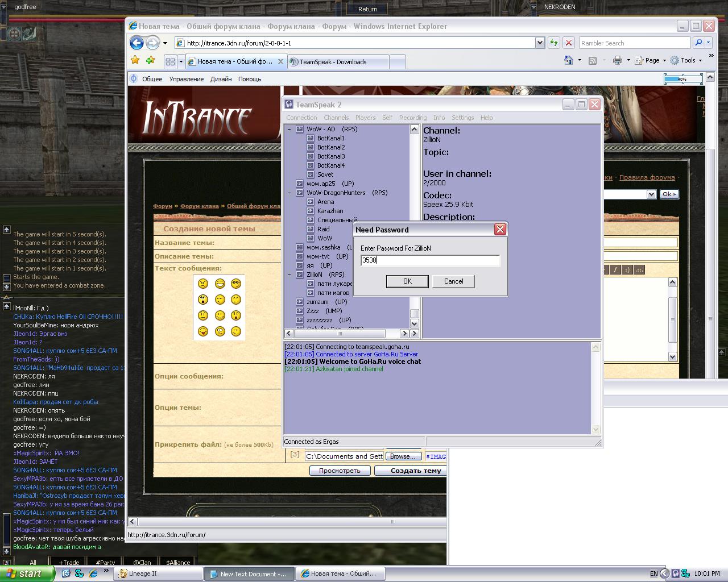This screenshot has height=582, width=728.
Task: Open TeamSpeak Channels menu
Action: click(336, 118)
